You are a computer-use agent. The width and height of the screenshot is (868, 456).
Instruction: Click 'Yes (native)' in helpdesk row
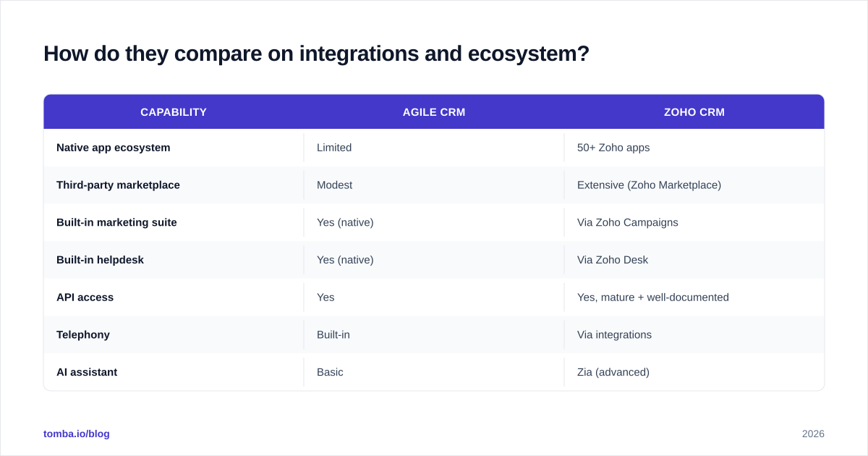[x=345, y=260]
